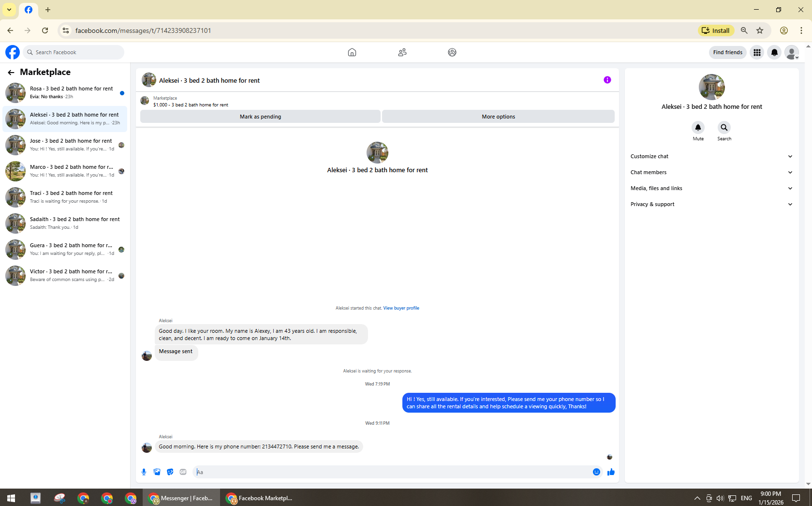Show hidden system tray icons

pos(697,498)
